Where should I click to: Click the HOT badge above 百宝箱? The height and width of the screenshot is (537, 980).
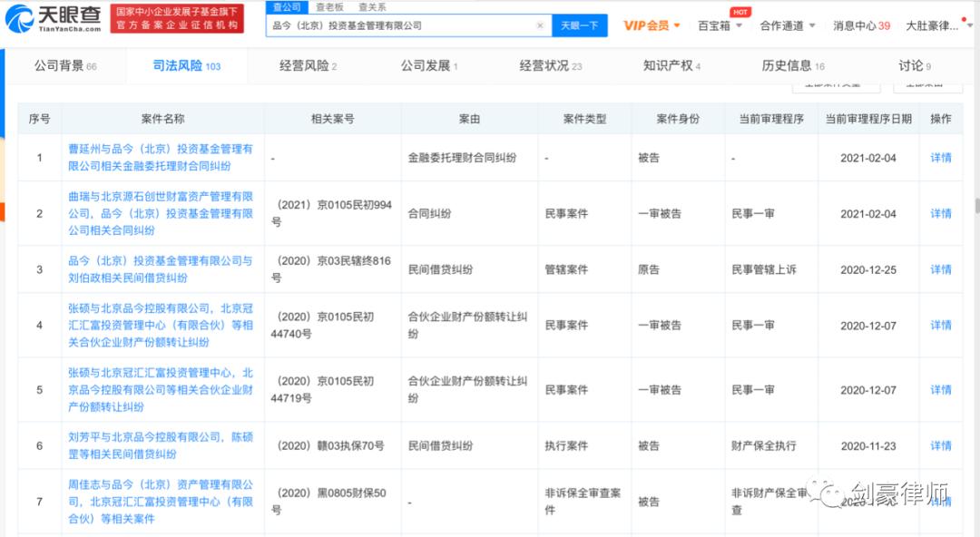[740, 11]
